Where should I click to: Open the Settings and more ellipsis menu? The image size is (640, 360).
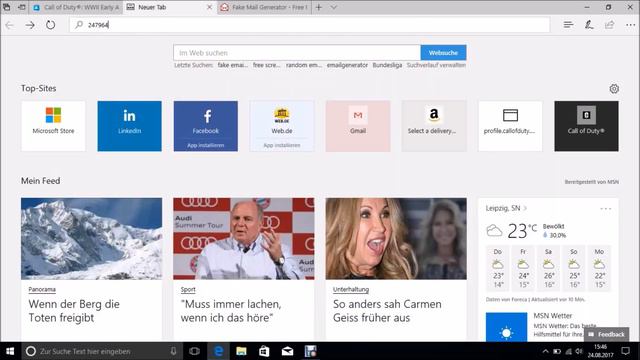click(x=630, y=25)
